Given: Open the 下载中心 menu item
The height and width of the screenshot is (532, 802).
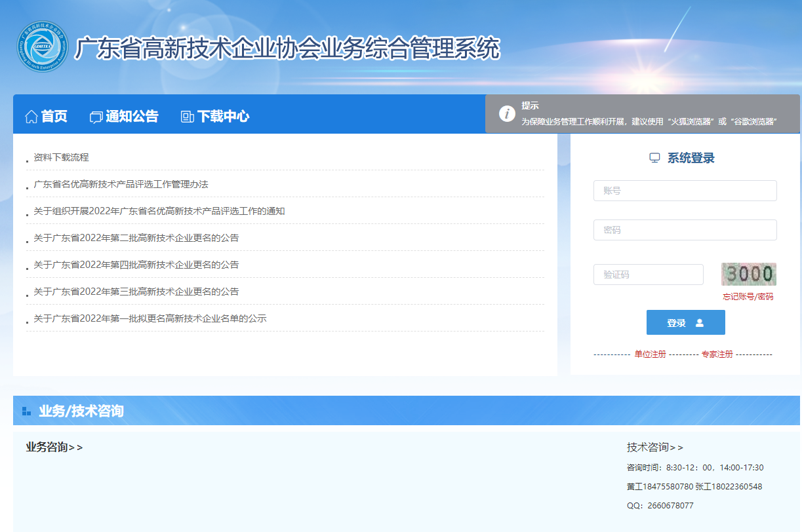Looking at the screenshot, I should pyautogui.click(x=223, y=117).
